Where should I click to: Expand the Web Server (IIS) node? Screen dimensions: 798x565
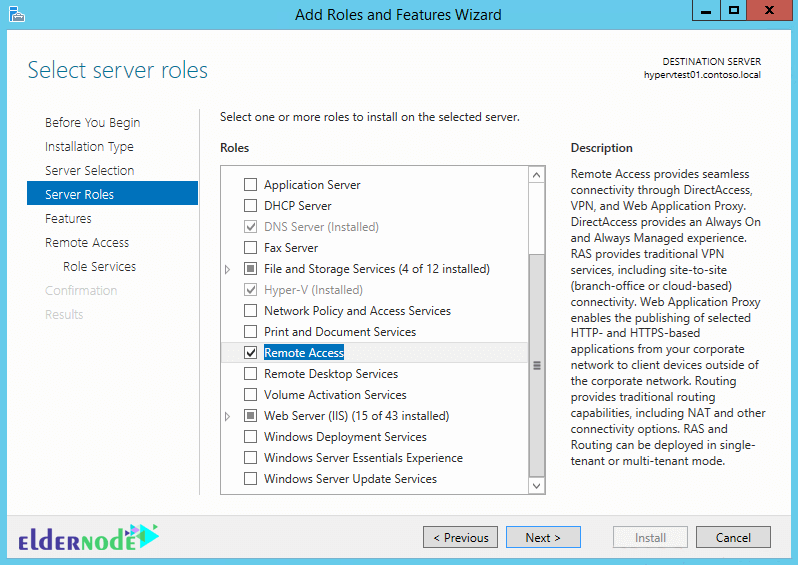[227, 416]
